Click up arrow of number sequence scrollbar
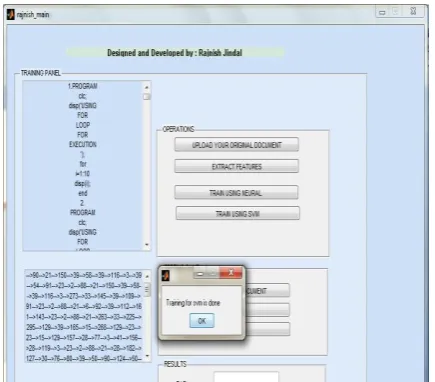 coord(147,276)
